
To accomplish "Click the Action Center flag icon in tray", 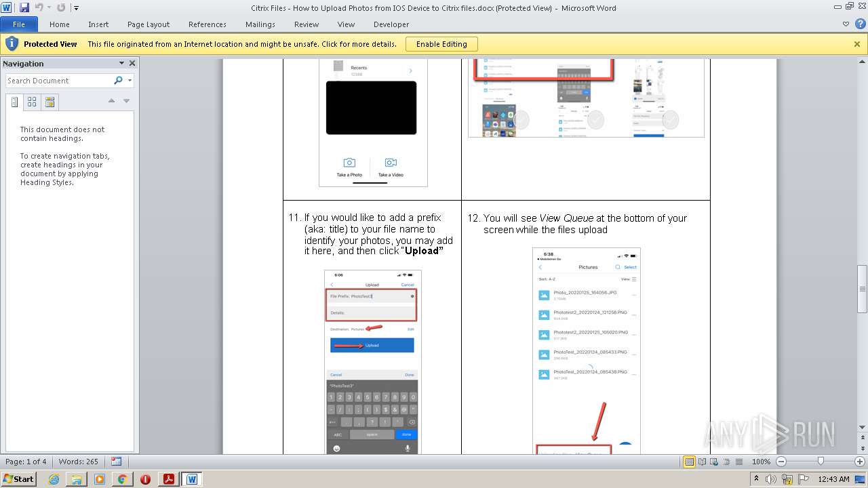I will tap(803, 479).
